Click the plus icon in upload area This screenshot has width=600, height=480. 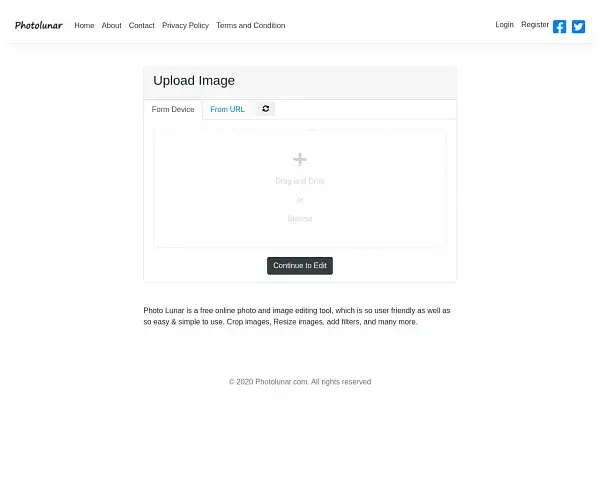[299, 159]
